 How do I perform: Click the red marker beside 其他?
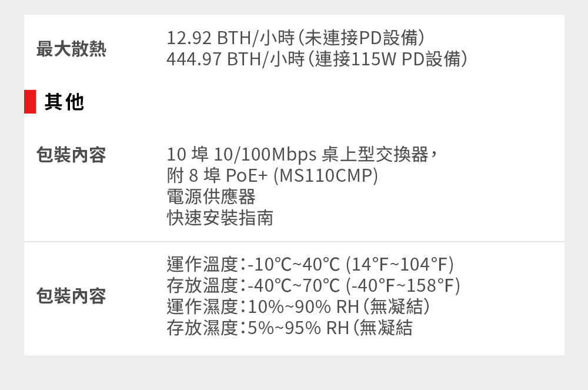click(x=30, y=102)
